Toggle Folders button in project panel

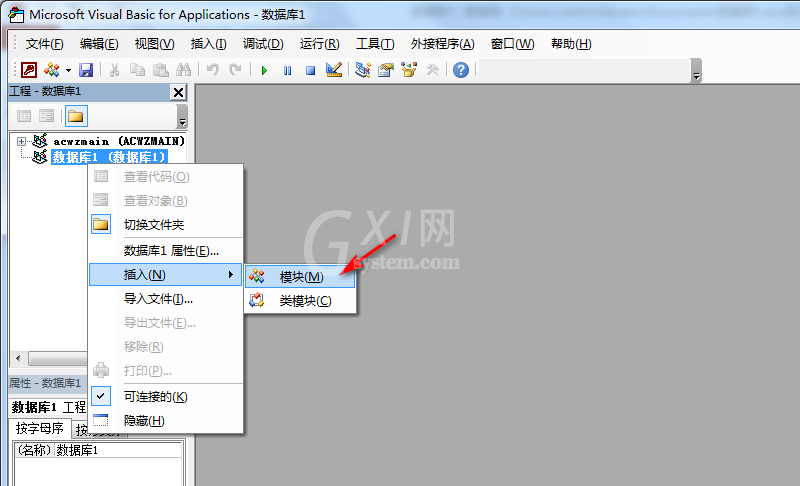click(76, 116)
